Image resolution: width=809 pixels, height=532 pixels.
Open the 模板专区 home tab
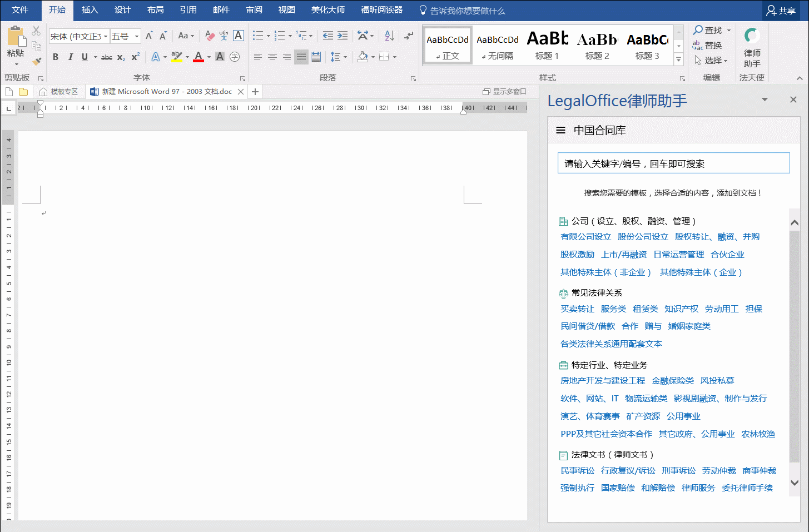click(x=59, y=92)
